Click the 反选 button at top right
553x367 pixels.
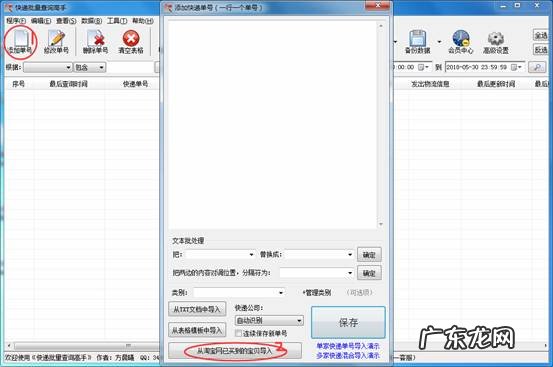point(541,50)
